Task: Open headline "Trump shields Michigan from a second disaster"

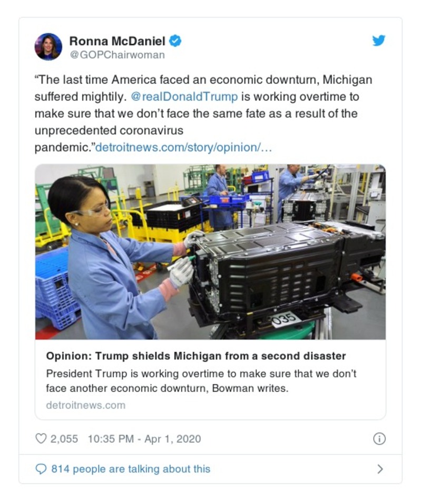Action: (196, 356)
